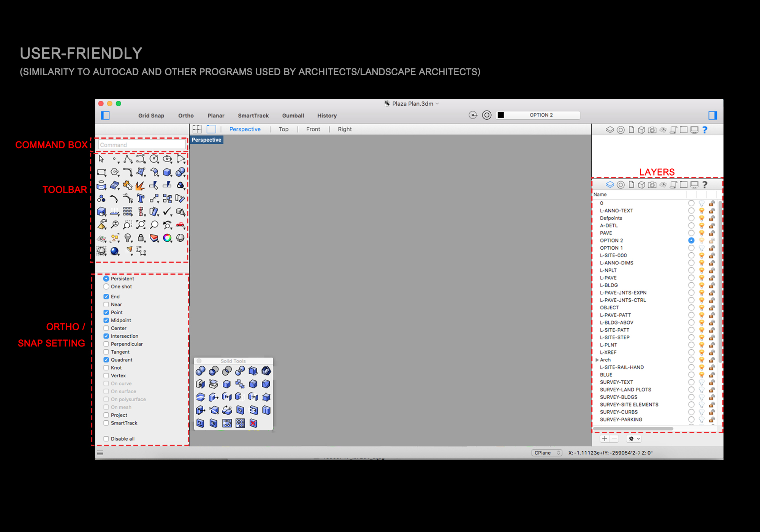Viewport: 760px width, 532px height.
Task: Enable the Perpendicular object snap
Action: pyautogui.click(x=106, y=344)
